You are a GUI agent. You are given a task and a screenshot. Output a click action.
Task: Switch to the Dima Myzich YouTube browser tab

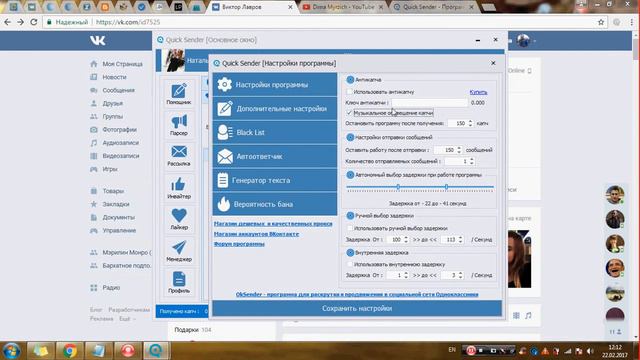click(x=342, y=7)
